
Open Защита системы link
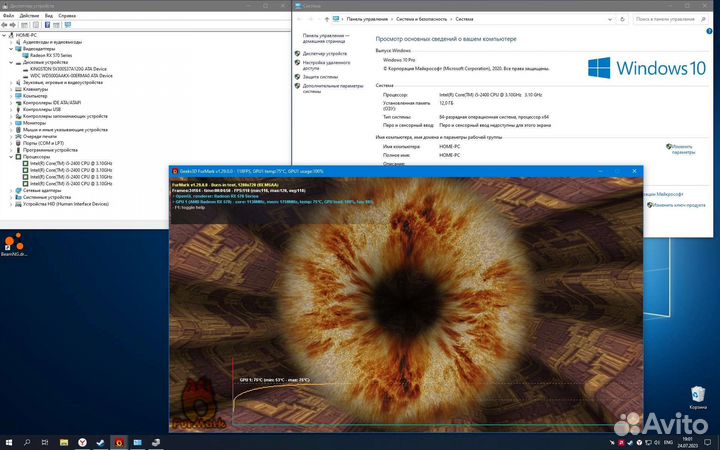pyautogui.click(x=320, y=77)
